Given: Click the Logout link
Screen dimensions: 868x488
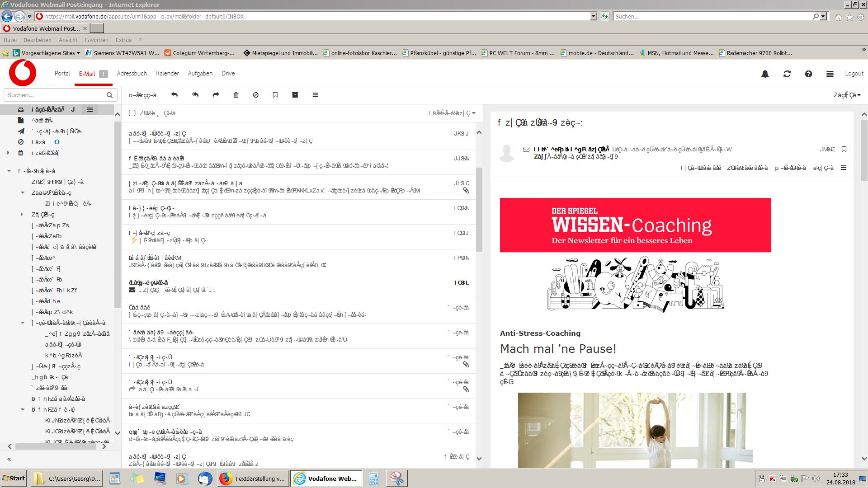Looking at the screenshot, I should pos(854,73).
